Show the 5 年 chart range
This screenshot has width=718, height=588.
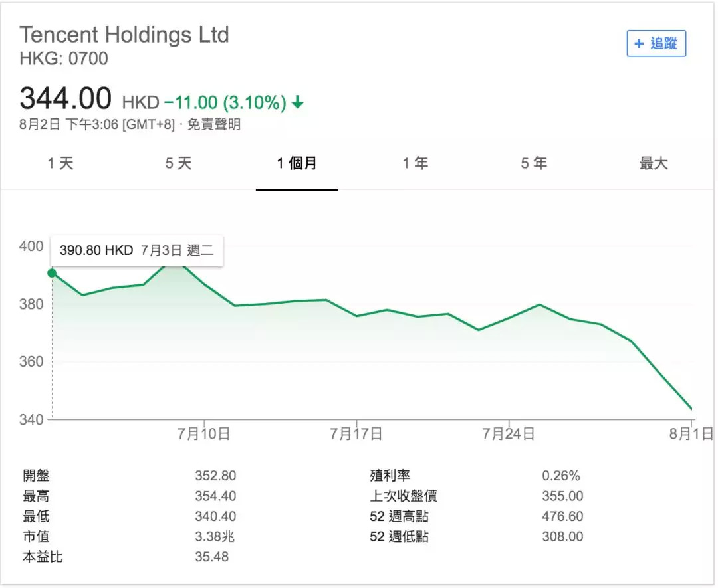[534, 163]
